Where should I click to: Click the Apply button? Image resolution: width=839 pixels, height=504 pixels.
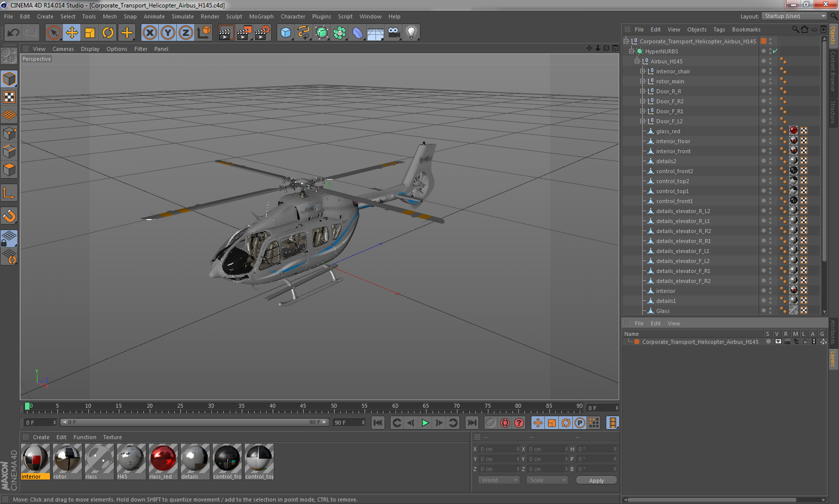pyautogui.click(x=596, y=480)
